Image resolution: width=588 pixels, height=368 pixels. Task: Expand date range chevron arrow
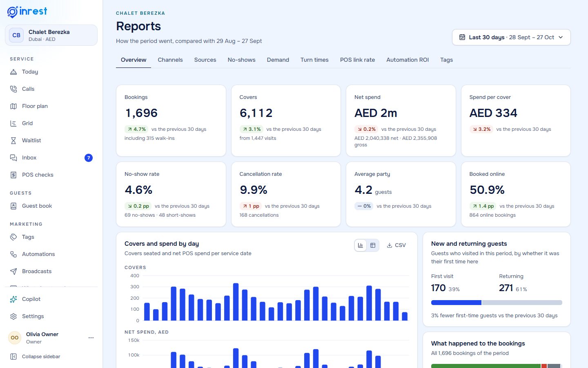(561, 37)
